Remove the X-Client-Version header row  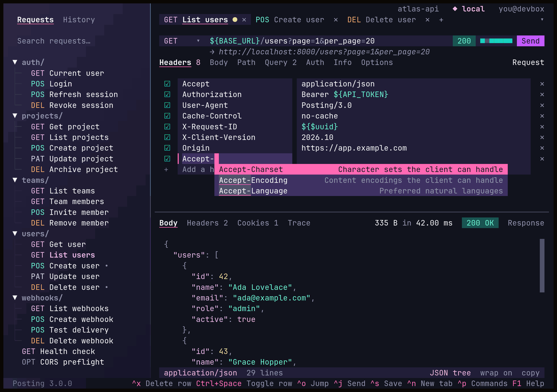click(x=542, y=137)
